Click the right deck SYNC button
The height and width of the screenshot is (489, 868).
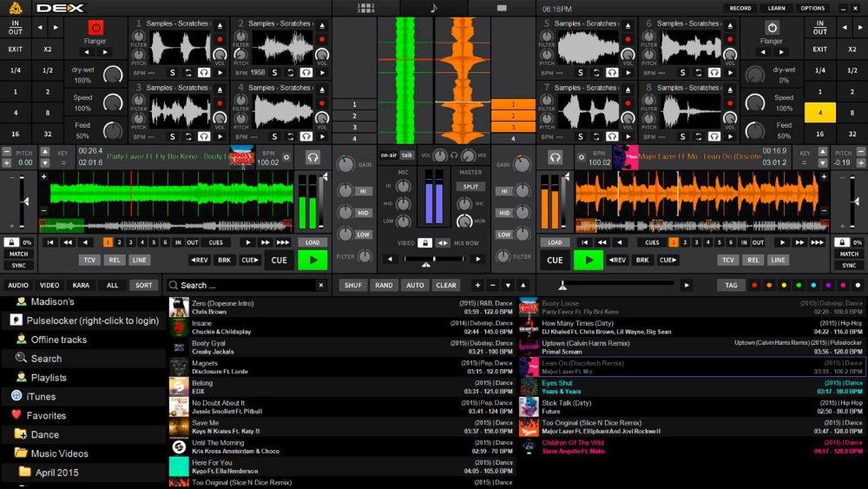tap(848, 265)
